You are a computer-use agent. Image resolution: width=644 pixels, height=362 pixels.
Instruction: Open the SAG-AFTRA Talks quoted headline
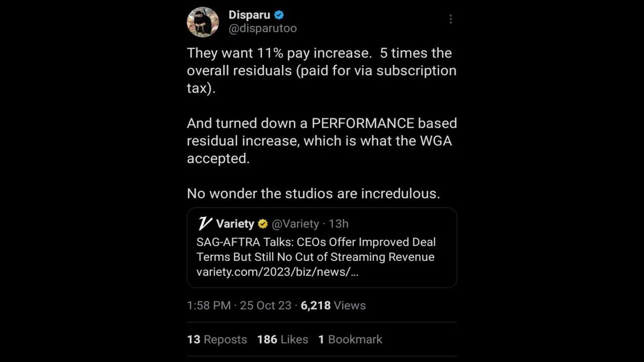pos(315,249)
